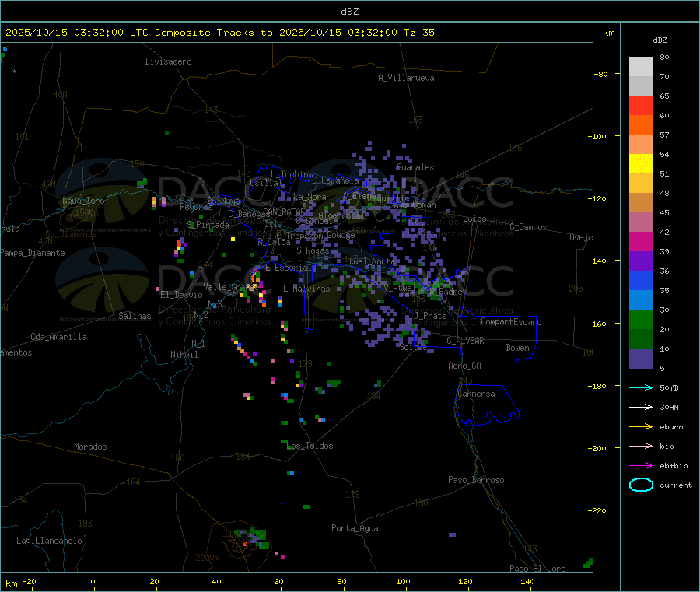Select the bright yellow 51-54 dBZ swatch
The image size is (700, 592).
tap(641, 164)
